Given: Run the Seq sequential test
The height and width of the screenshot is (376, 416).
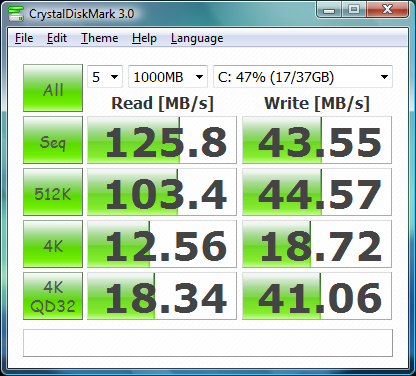Looking at the screenshot, I should (53, 140).
